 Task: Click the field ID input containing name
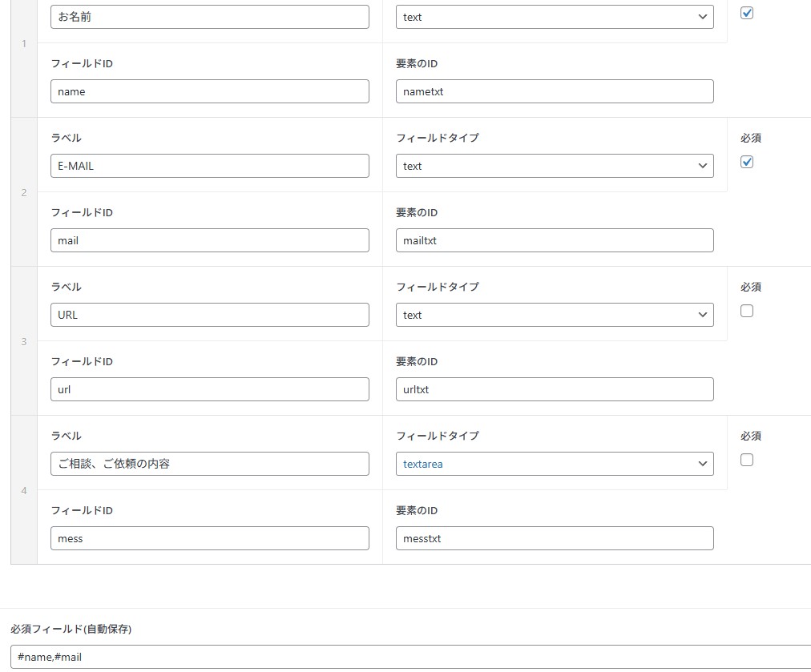pos(209,91)
